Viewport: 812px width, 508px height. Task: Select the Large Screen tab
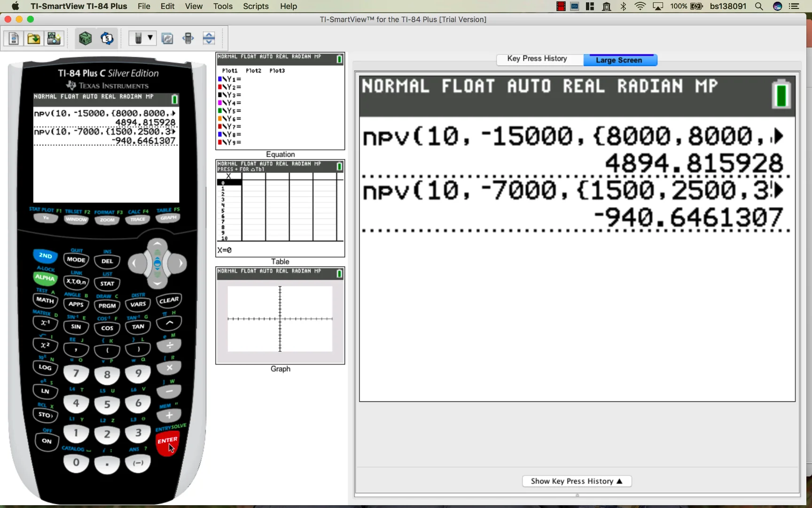[620, 60]
